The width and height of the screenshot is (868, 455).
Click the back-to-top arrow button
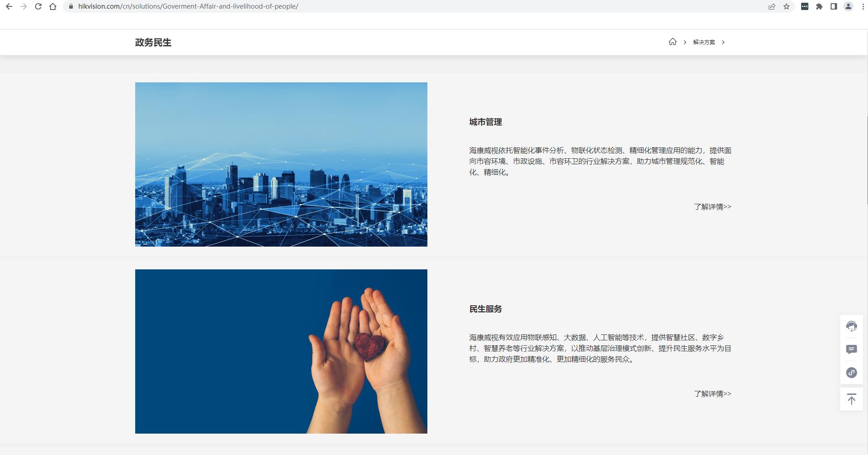tap(852, 399)
